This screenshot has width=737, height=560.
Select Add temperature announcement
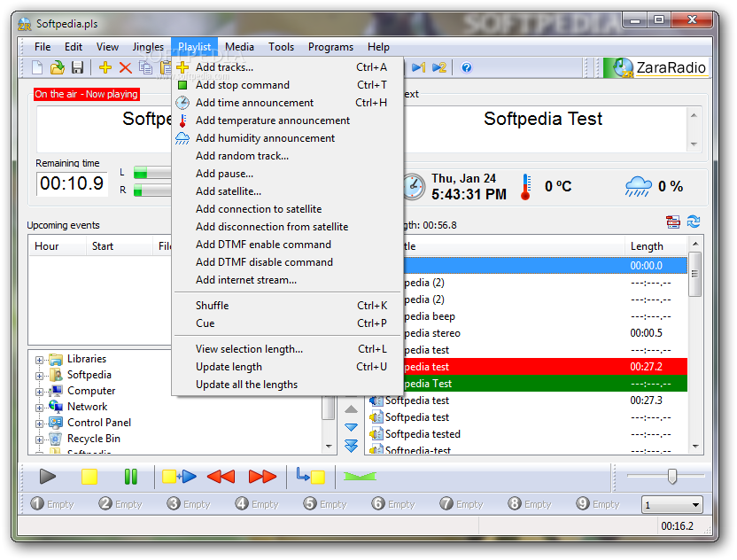click(288, 121)
